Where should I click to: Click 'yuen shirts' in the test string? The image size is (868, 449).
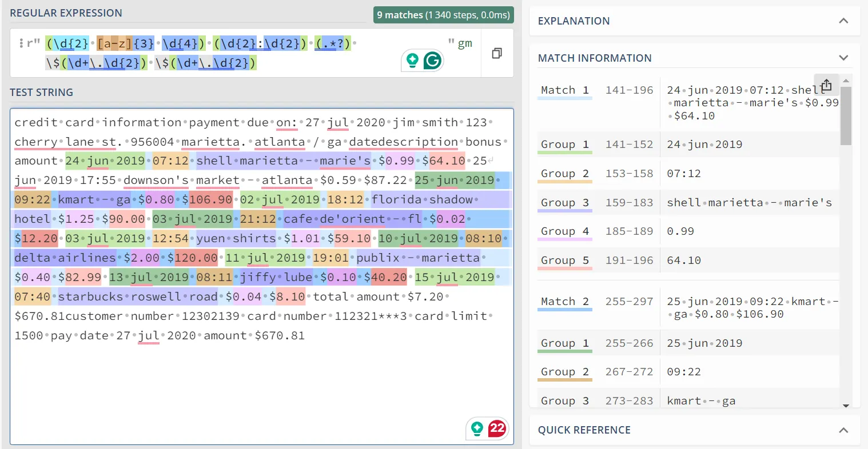coord(236,239)
